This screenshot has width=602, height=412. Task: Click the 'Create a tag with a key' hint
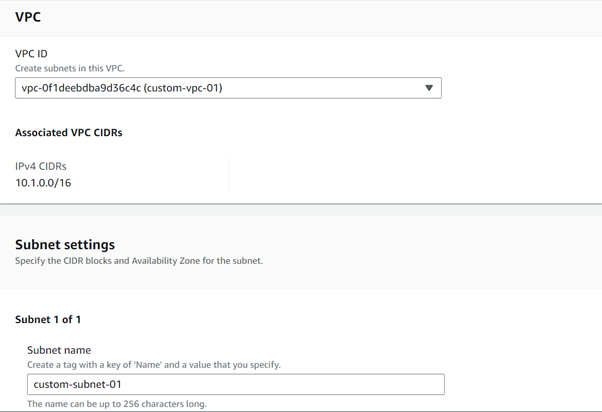[x=154, y=365]
